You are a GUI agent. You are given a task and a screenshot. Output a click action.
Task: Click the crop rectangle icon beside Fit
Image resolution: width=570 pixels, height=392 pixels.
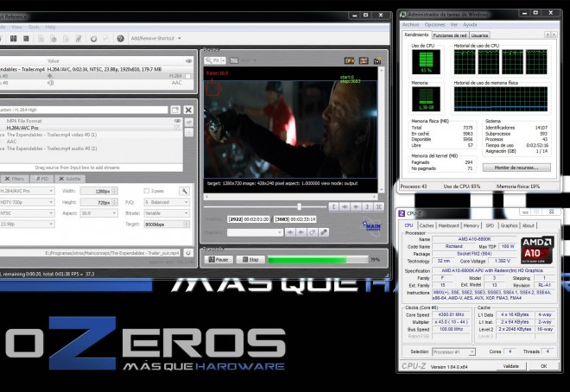(234, 60)
